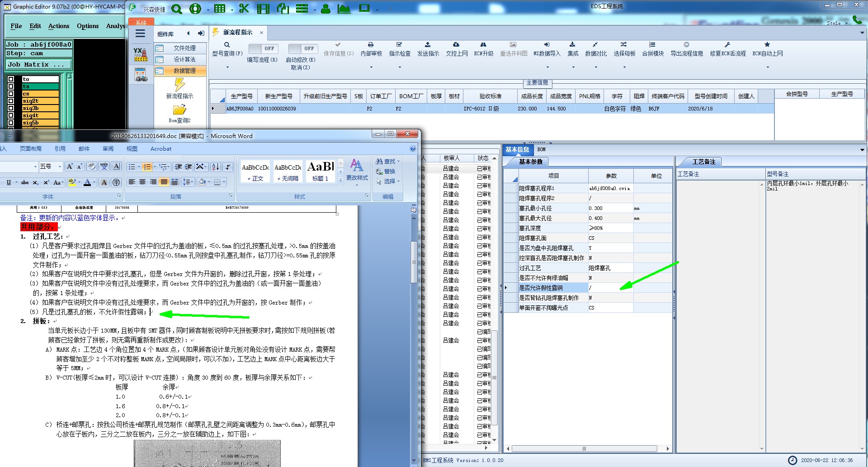Screen dimensions: 868x467
Task: Expand dropdown arrow under MI数据导入
Action: click(547, 67)
